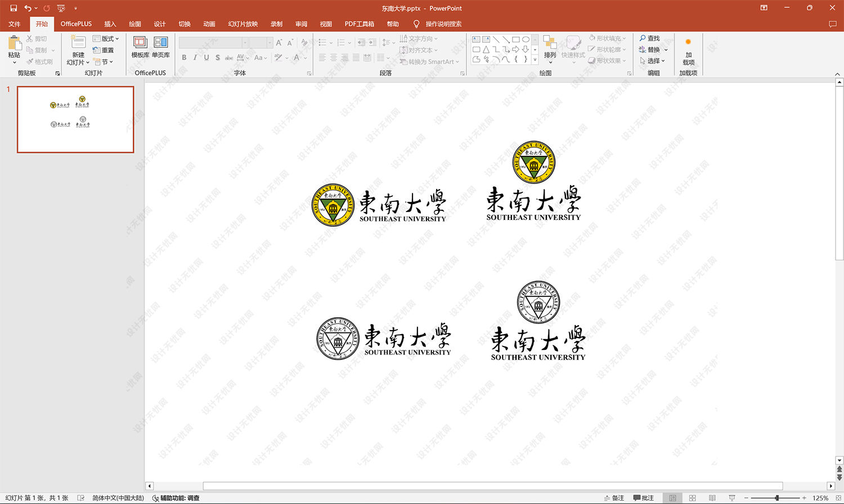
Task: Fit slide to current window icon
Action: [838, 498]
